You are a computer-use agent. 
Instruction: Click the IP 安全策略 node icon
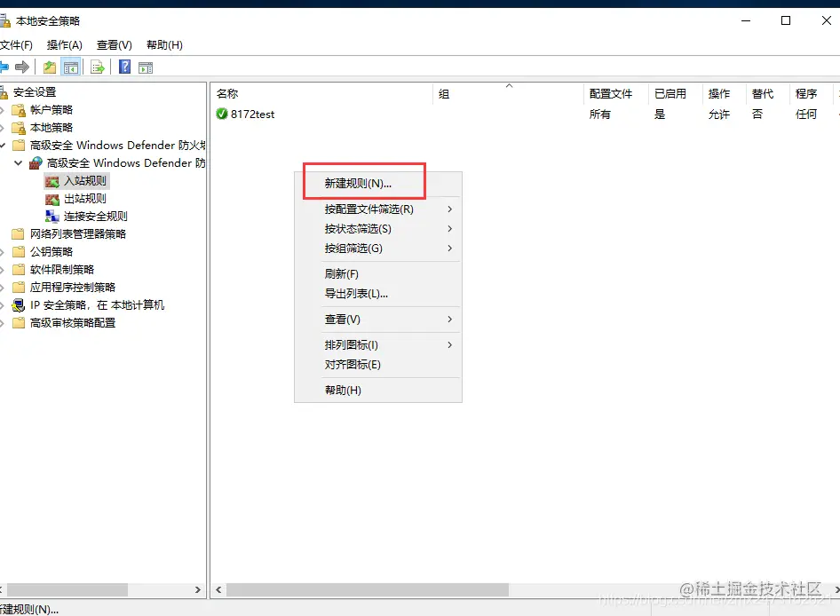pyautogui.click(x=19, y=305)
